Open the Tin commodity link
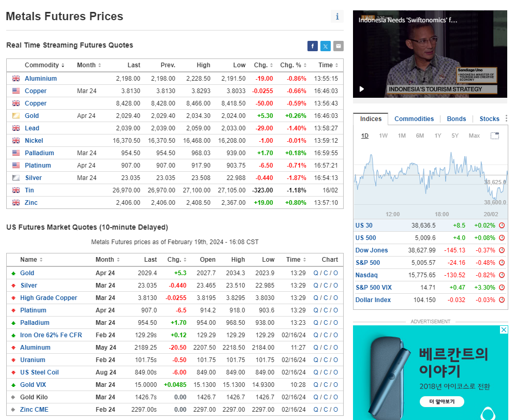Screen dimensions: 515x420 [x=29, y=190]
